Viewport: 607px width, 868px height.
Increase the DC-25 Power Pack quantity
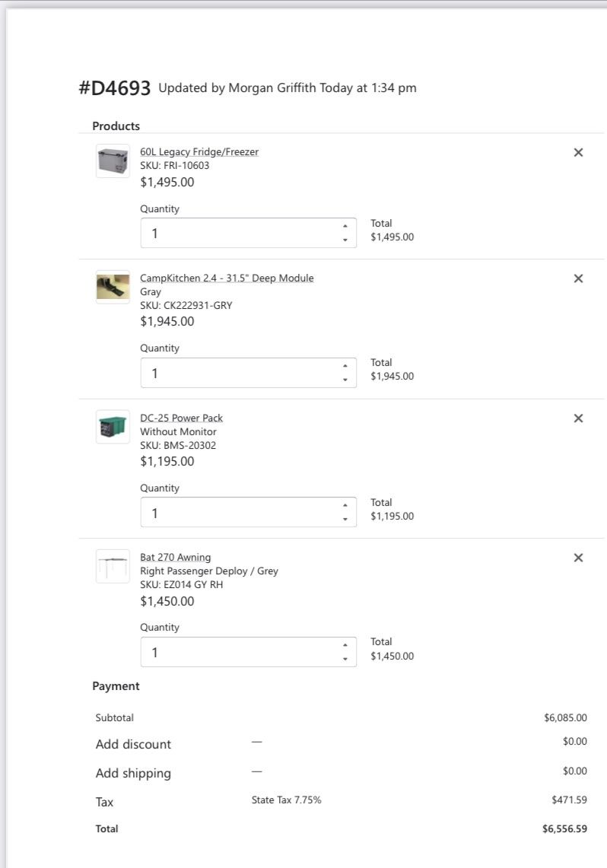click(345, 505)
